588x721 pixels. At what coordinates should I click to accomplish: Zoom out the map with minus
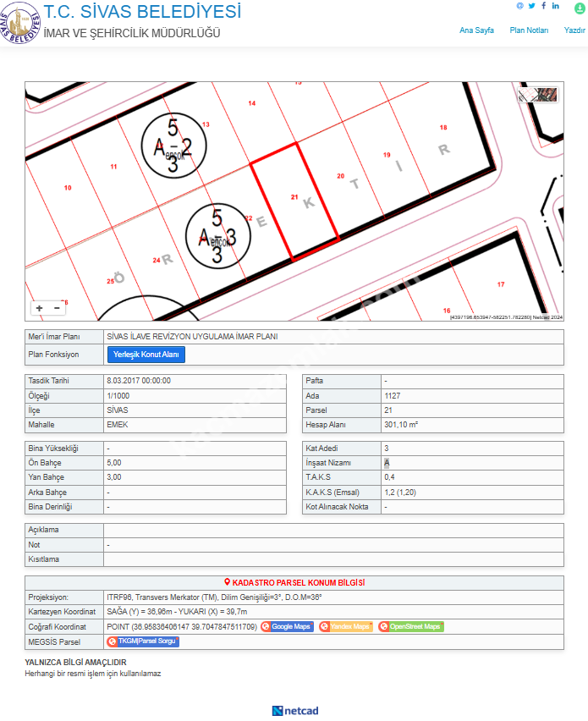57,309
